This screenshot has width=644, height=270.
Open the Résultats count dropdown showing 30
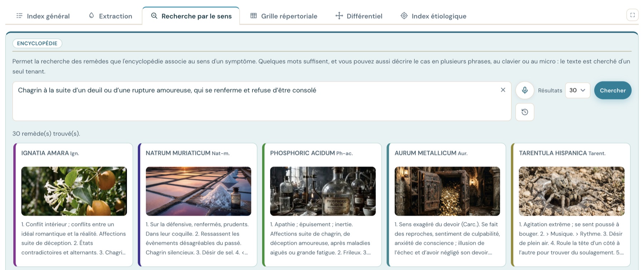(x=577, y=90)
